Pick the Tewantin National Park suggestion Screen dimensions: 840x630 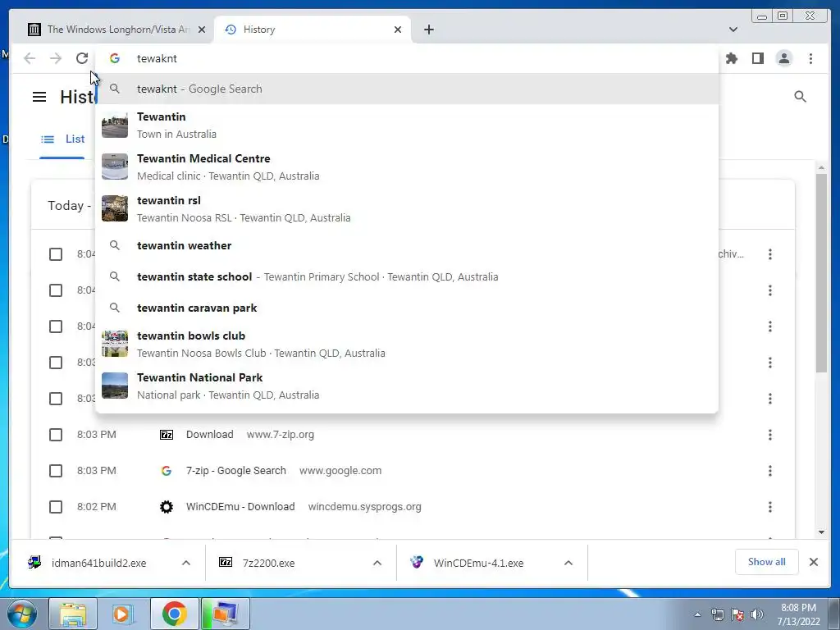click(407, 386)
